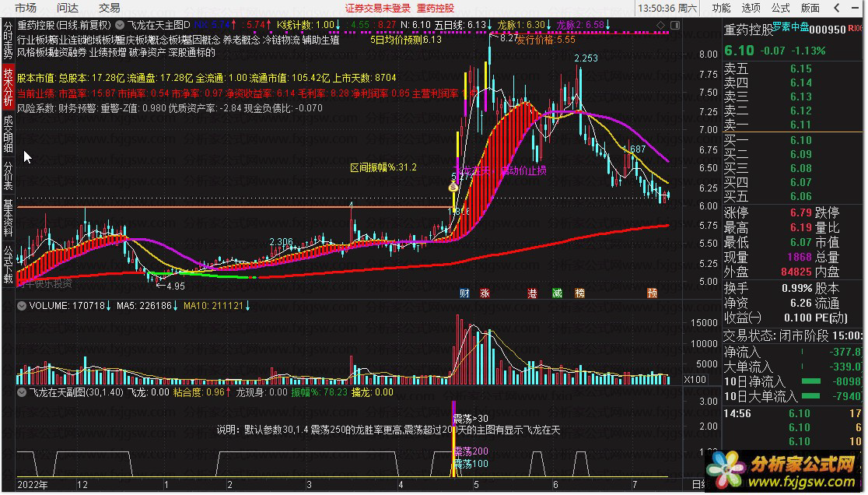Viewport: 868px width, 495px height.
Task: Click the 4.95 low price label
Action: (176, 286)
